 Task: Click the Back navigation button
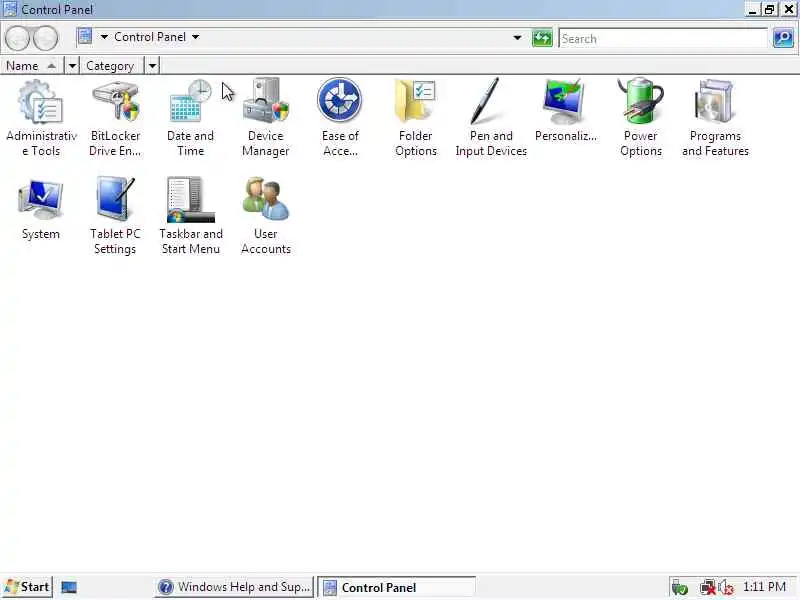pyautogui.click(x=17, y=38)
